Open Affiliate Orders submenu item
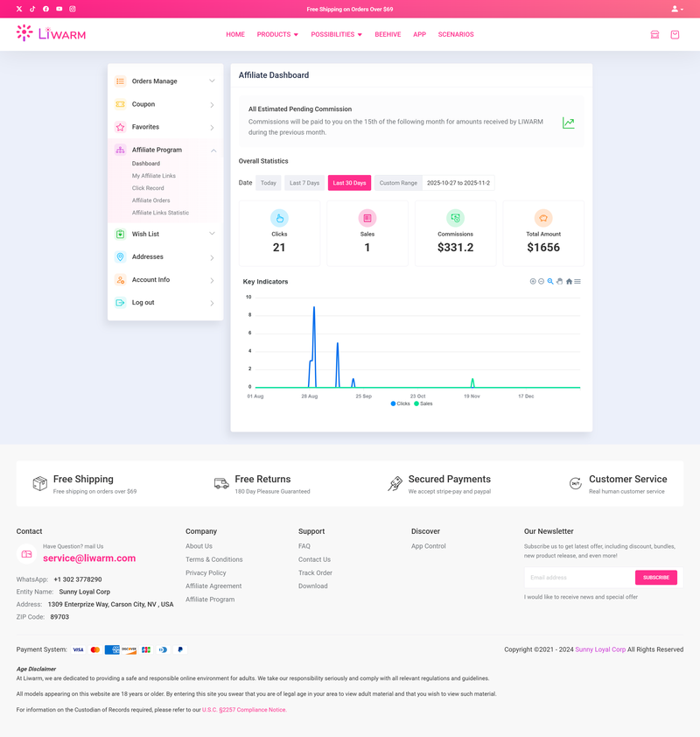 click(x=150, y=200)
